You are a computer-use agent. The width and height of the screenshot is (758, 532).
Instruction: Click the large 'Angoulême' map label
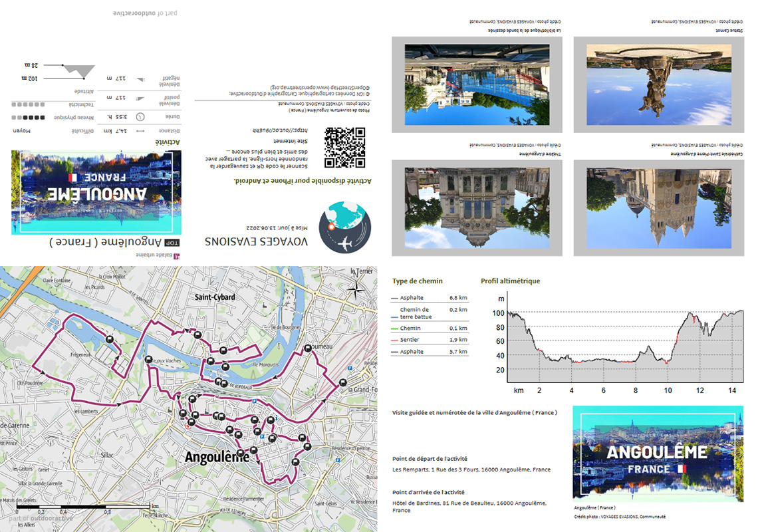tap(217, 457)
